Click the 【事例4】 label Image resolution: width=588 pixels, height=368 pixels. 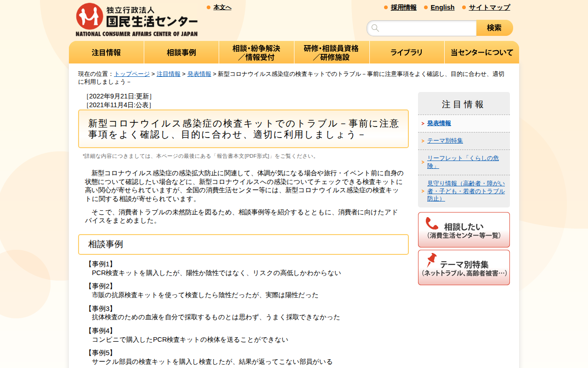click(x=100, y=331)
